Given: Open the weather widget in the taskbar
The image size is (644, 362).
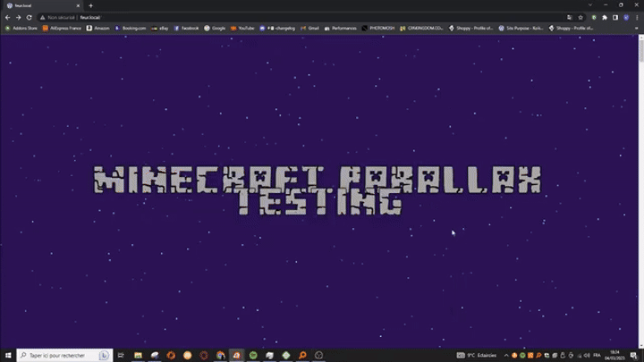Looking at the screenshot, I should 477,356.
